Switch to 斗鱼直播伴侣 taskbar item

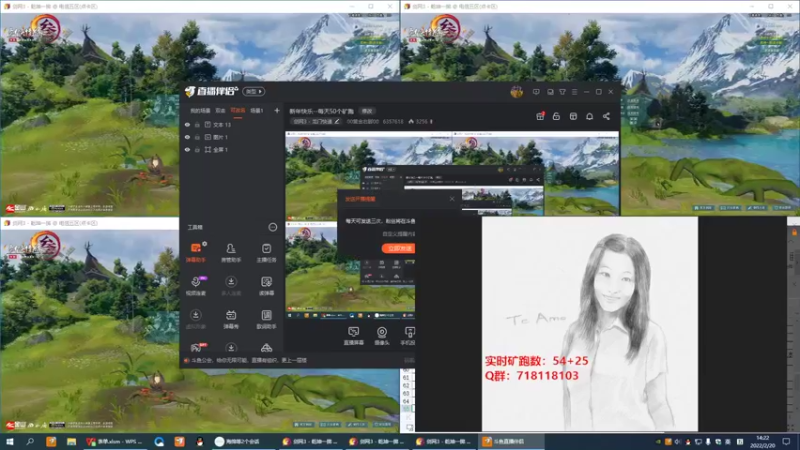511,441
